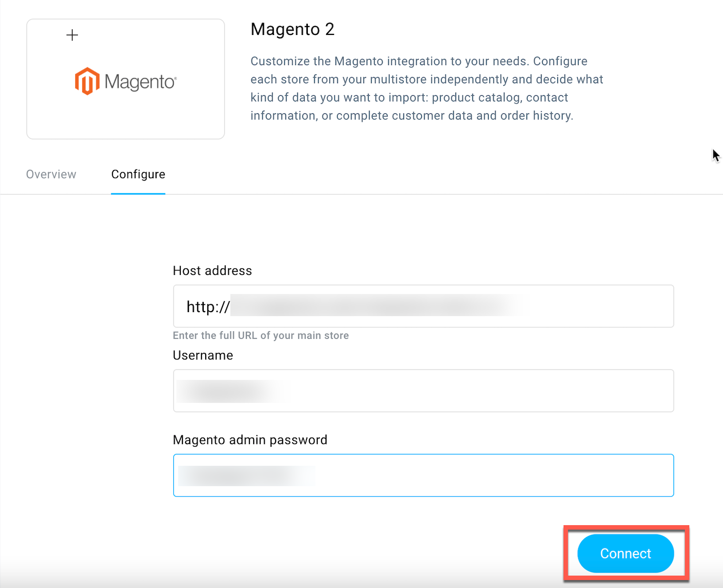The width and height of the screenshot is (723, 588).
Task: Focus the Host address input field
Action: (x=424, y=306)
